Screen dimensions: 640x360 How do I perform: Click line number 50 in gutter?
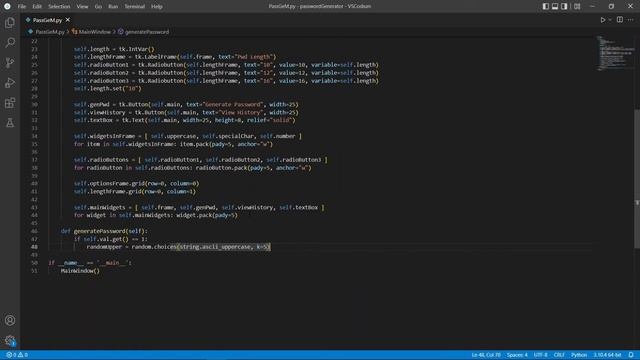34,263
